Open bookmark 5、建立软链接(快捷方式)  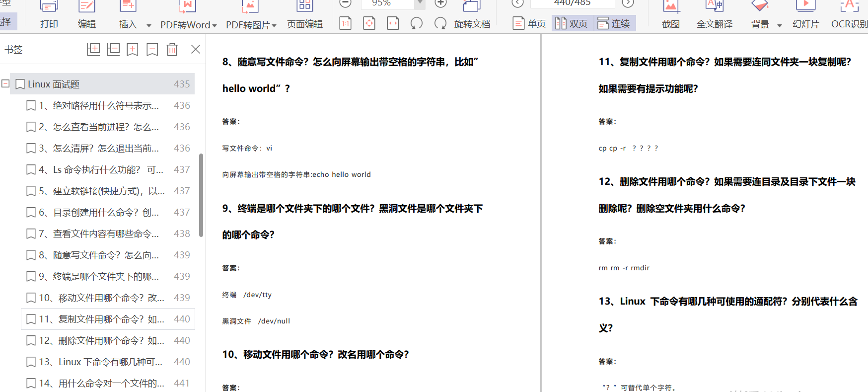pyautogui.click(x=108, y=191)
